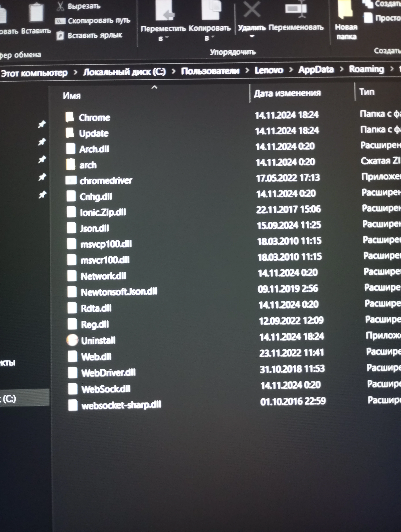Screen dimensions: 401x532
Task: Select the Uninstall application icon
Action: [x=72, y=340]
